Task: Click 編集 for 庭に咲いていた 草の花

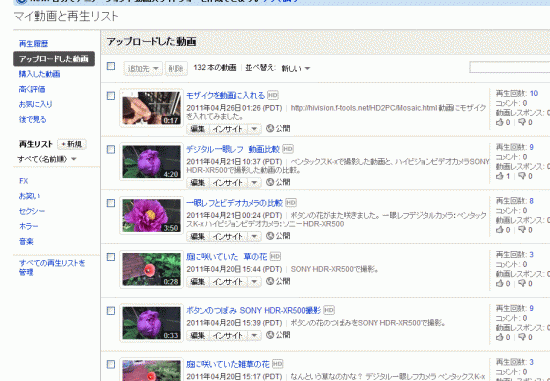Action: 197,281
